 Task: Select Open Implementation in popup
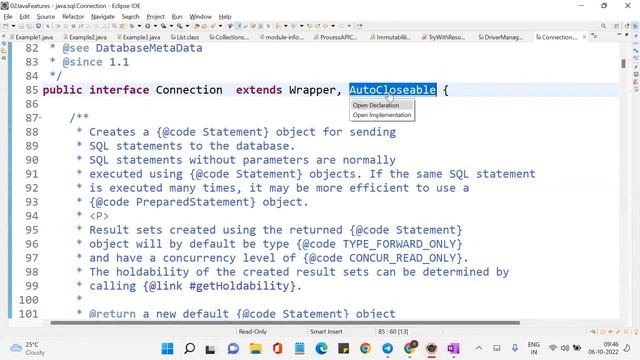382,115
